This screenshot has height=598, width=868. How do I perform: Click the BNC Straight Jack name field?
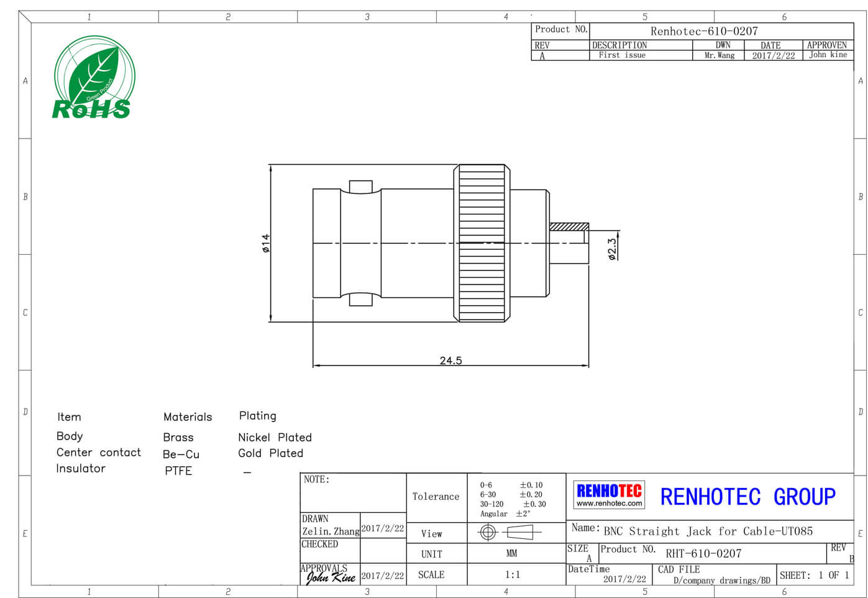point(708,531)
